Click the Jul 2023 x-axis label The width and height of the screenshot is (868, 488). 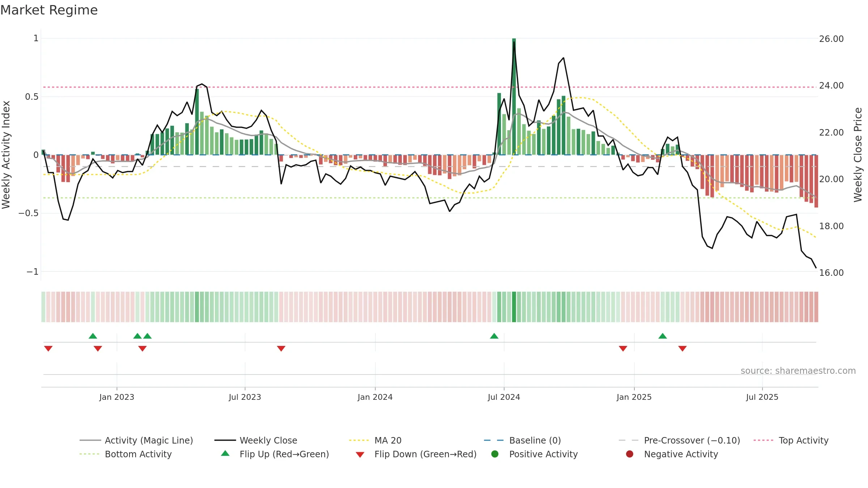point(245,397)
